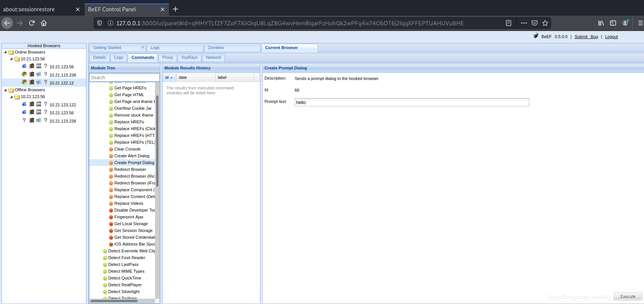Click the module tree vertical scrollbar
644x304 pixels.
[157, 141]
